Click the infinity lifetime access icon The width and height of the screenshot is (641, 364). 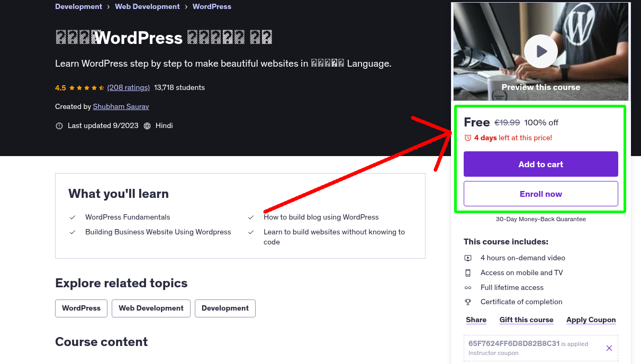tap(468, 288)
